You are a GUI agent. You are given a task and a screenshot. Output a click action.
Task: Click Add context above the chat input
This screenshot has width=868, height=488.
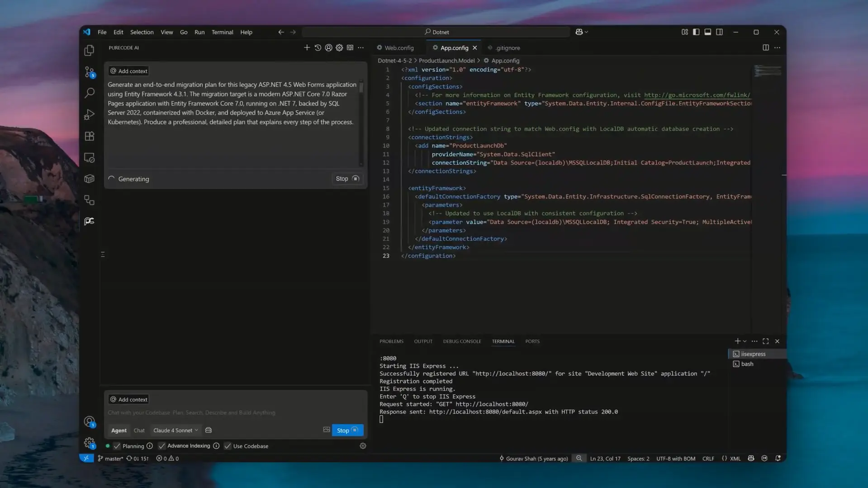[129, 399]
